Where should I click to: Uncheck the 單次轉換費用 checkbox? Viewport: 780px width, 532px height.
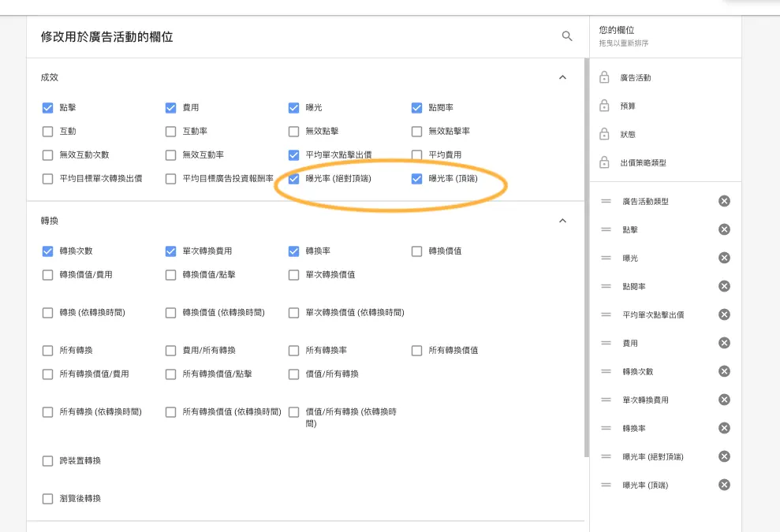170,251
